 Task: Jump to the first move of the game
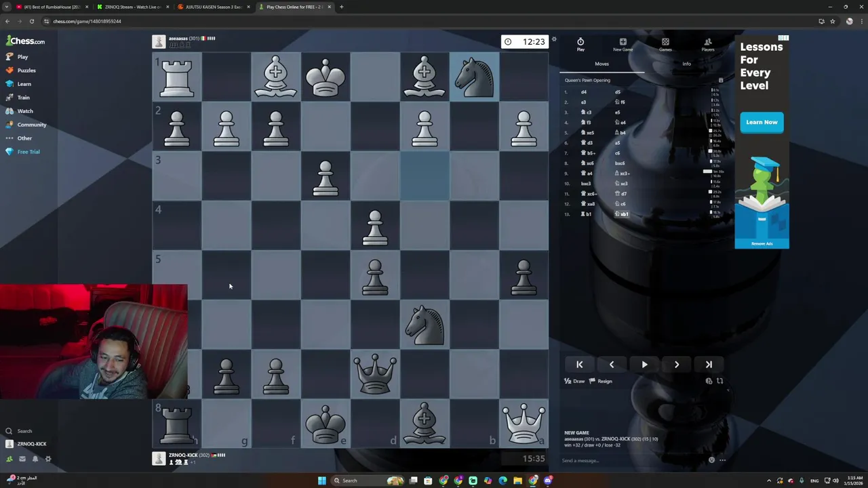[580, 365]
